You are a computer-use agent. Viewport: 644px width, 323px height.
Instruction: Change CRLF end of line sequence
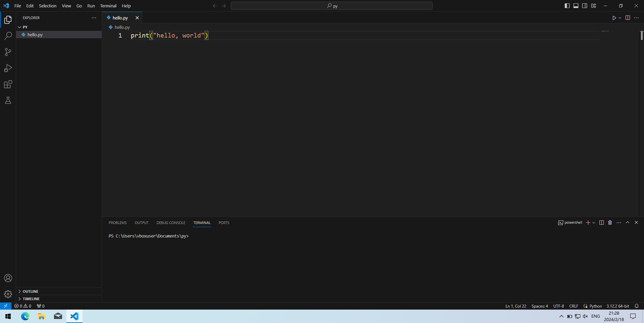pyautogui.click(x=574, y=306)
